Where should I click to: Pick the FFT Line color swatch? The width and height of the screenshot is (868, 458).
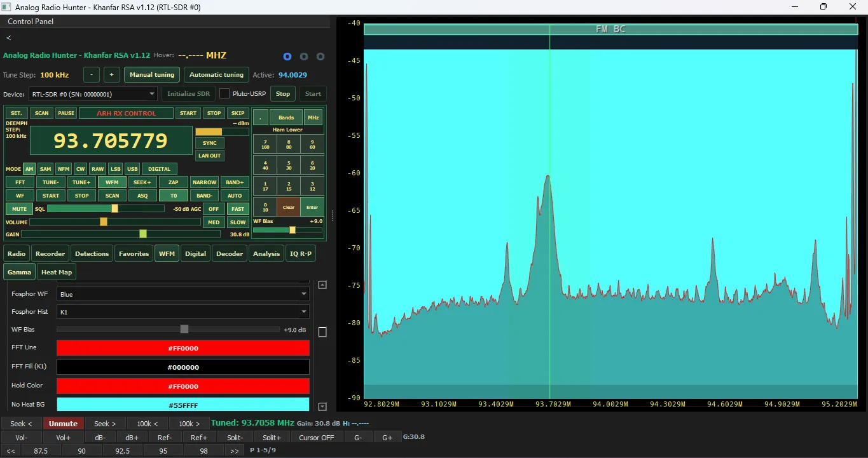(183, 348)
